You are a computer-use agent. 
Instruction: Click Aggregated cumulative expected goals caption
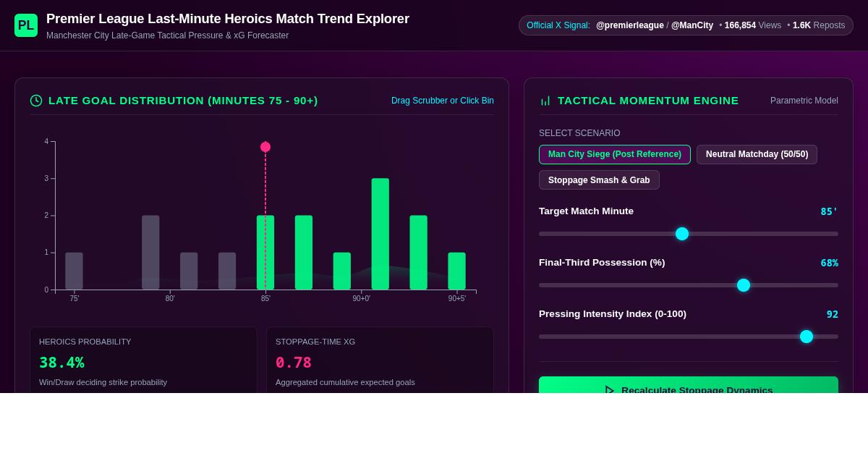pos(345,382)
